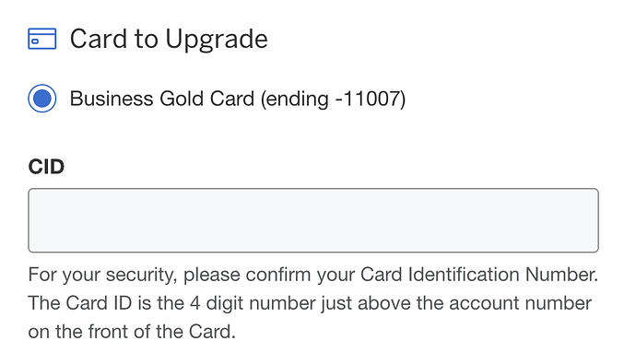Click the blue credit card icon
636x364 pixels.
pyautogui.click(x=42, y=39)
